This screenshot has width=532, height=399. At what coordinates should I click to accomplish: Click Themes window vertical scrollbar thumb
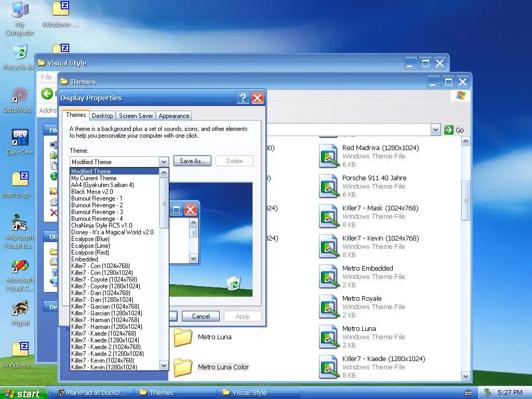tap(466, 201)
